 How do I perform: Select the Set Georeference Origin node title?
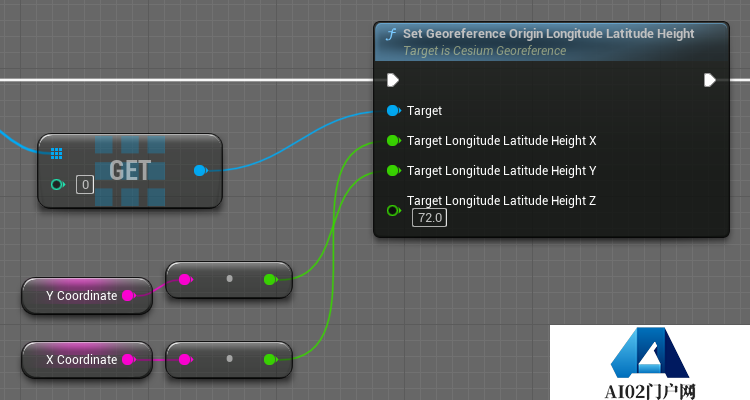548,34
